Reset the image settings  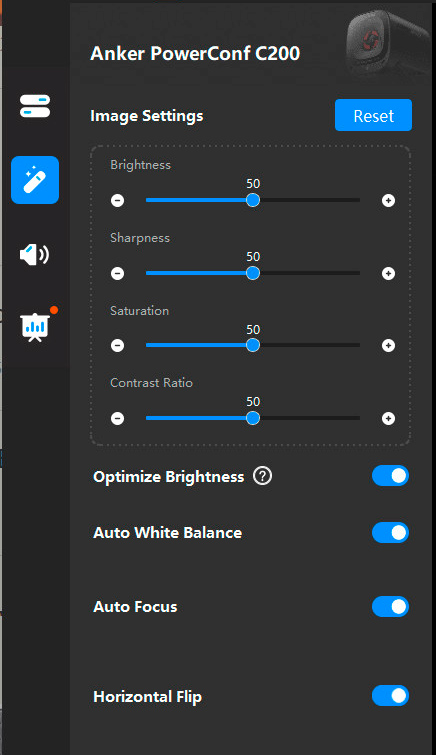point(373,115)
